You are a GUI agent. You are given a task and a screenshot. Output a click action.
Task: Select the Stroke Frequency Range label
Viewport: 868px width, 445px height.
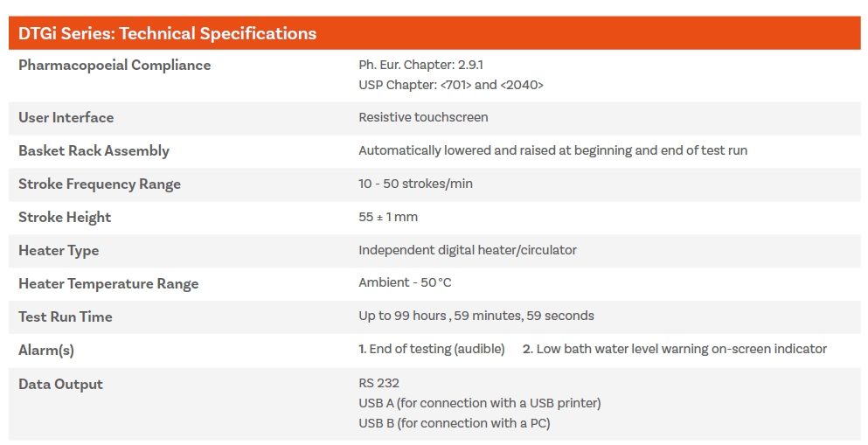tap(100, 184)
